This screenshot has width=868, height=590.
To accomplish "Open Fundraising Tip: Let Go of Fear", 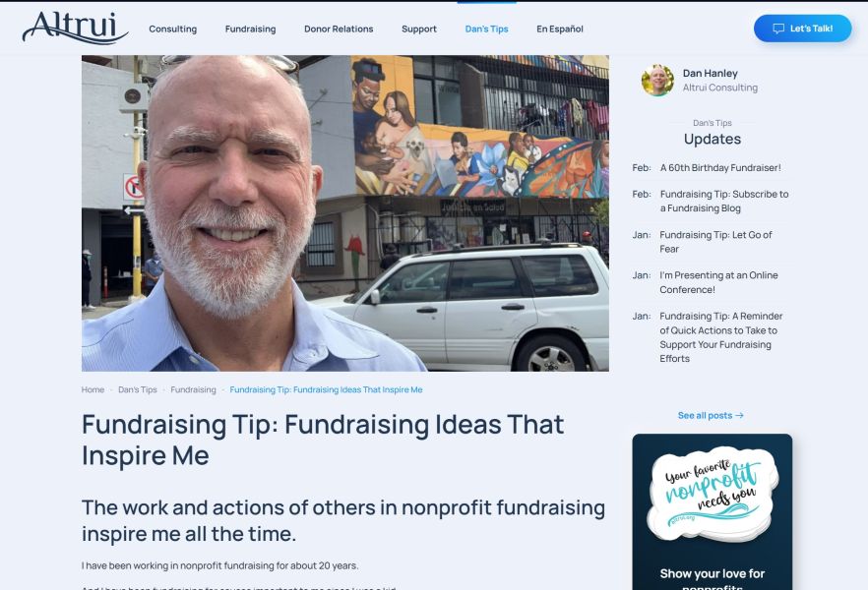I will tap(715, 242).
